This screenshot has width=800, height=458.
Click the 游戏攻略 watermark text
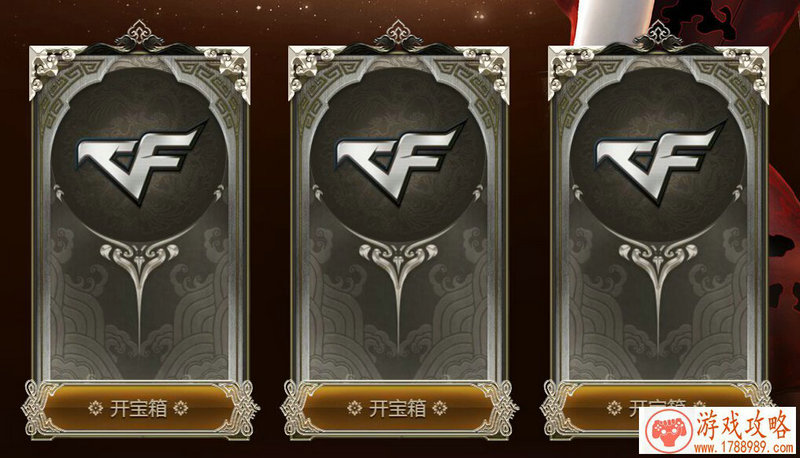click(743, 425)
